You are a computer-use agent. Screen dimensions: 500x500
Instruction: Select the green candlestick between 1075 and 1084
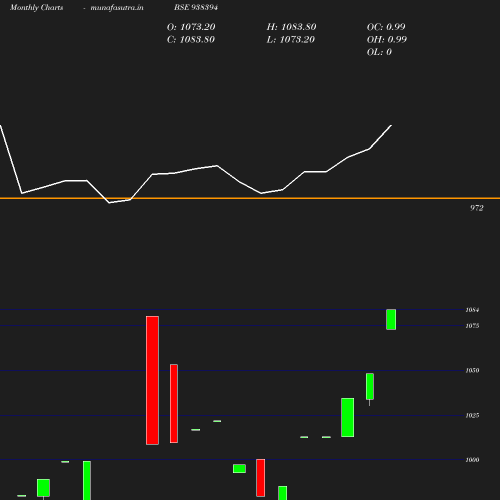click(391, 320)
